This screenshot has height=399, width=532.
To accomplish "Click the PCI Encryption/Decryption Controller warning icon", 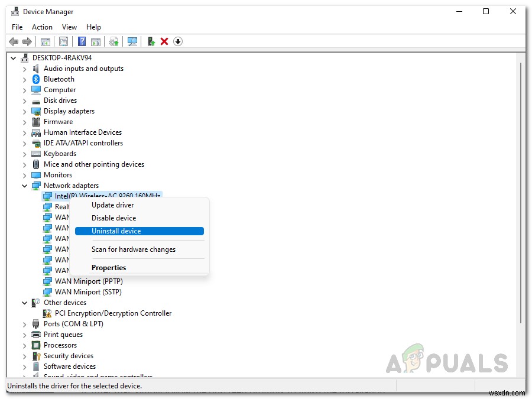I will click(x=47, y=313).
